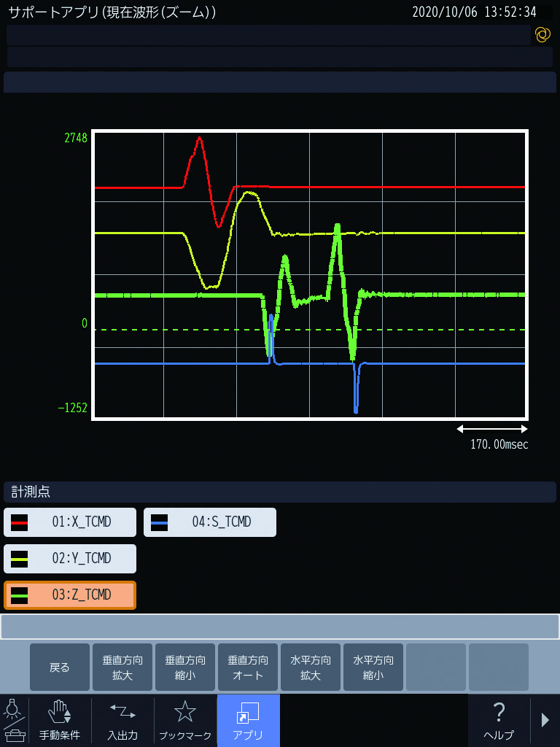Click the time scale double arrow
This screenshot has width=560, height=747.
(492, 429)
